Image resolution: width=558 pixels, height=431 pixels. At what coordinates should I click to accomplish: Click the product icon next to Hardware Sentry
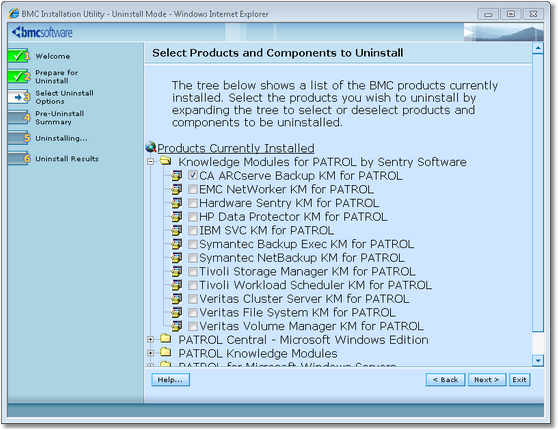pos(176,203)
